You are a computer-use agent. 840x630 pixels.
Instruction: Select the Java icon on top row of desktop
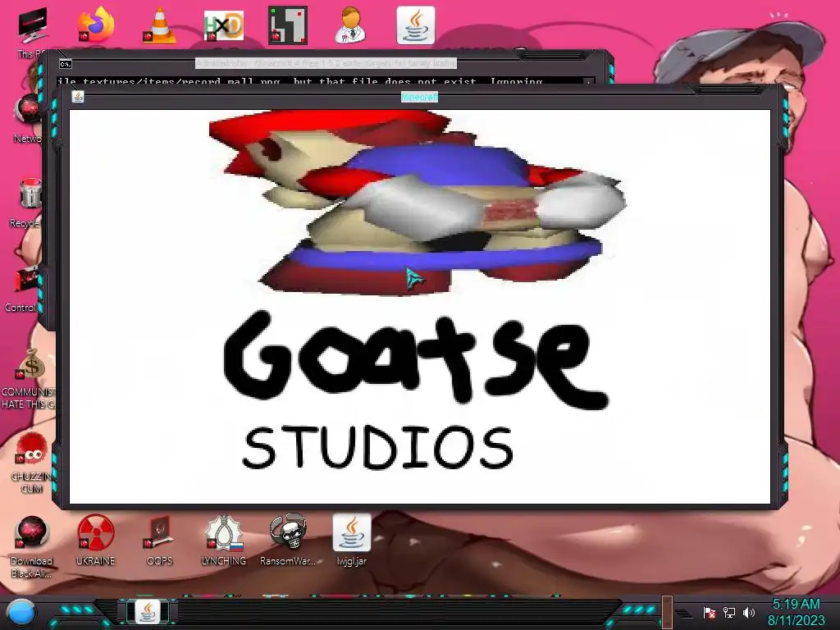(x=416, y=25)
